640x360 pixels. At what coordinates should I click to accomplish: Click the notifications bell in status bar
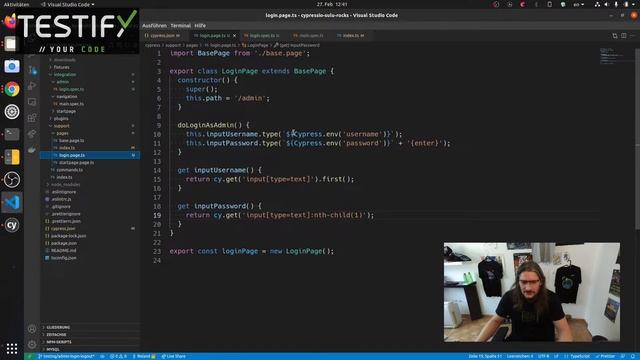633,356
